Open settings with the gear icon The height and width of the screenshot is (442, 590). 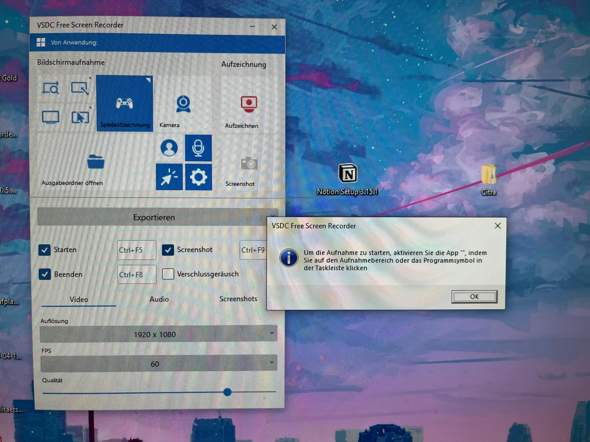click(198, 177)
